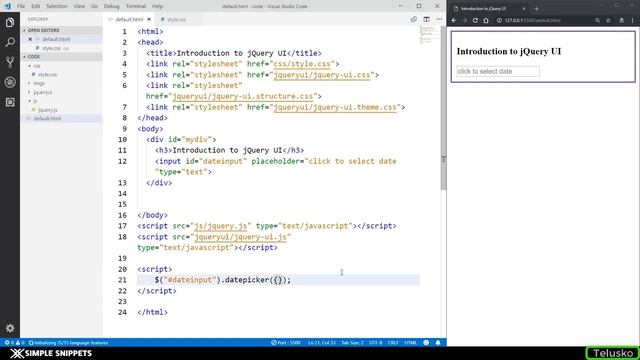The image size is (640, 360).
Task: Open a new browser tab with plus
Action: tap(536, 9)
